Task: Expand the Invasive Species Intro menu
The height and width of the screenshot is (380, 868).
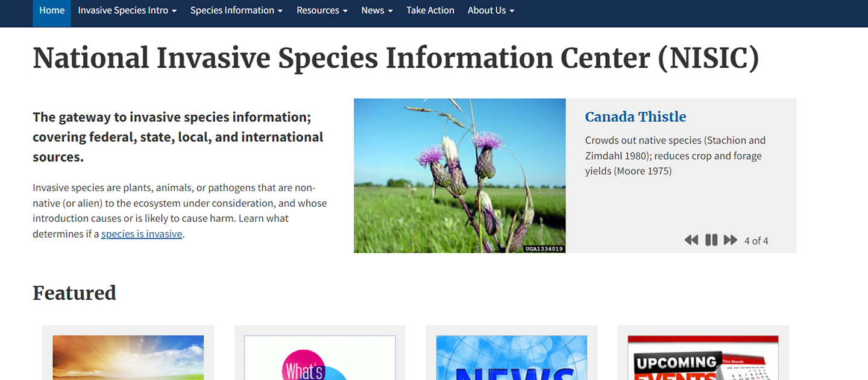Action: 127,11
